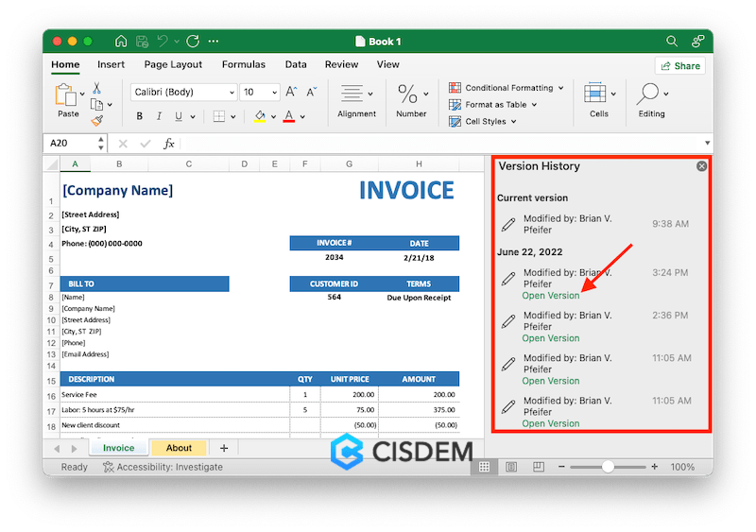Screen dimensions: 756x532
Task: Select the Format Painter brush icon
Action: coord(96,120)
